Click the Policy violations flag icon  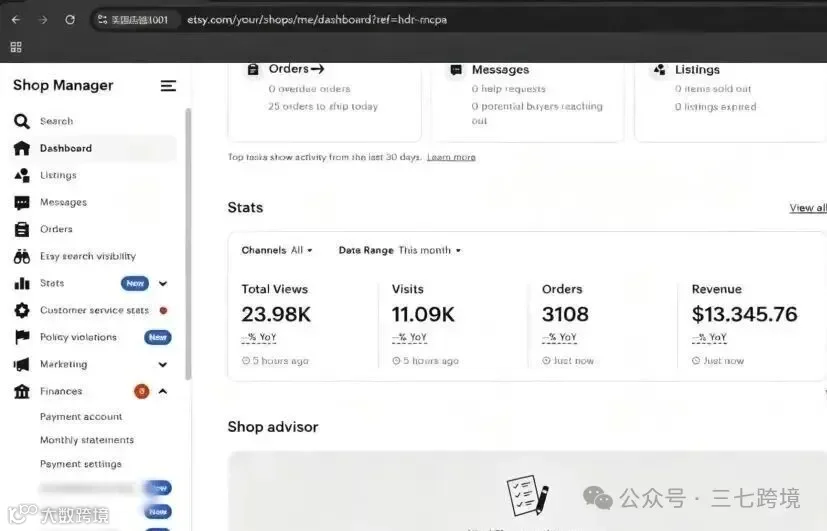tap(22, 337)
